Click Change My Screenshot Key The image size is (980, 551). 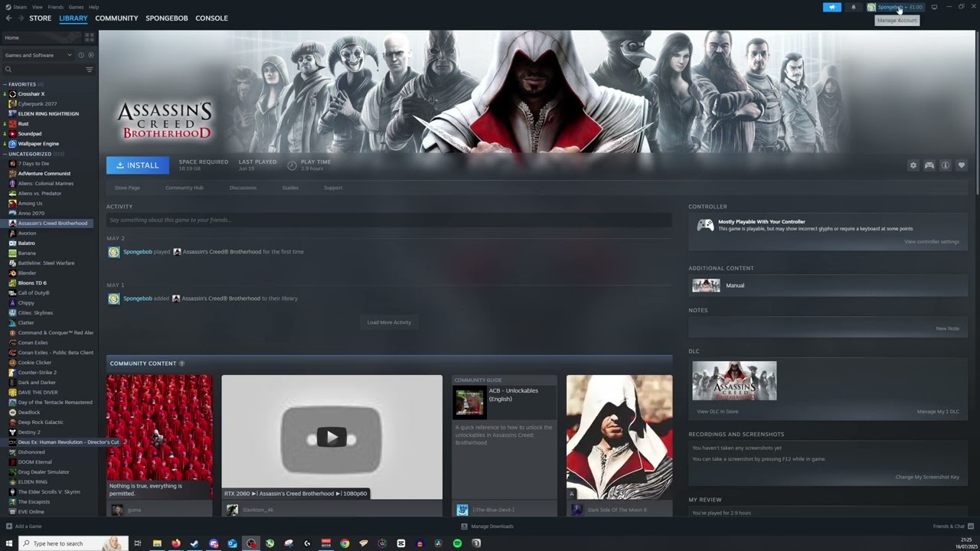(x=927, y=478)
